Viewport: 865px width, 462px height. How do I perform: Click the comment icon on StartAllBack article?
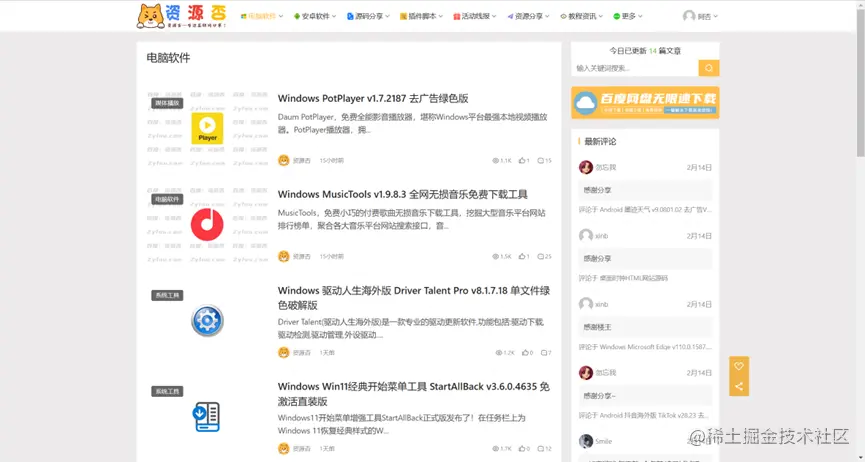[541, 449]
